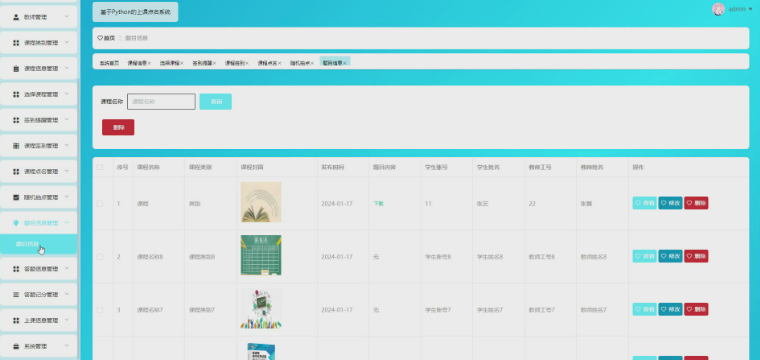Click the 上课信息管理 grid icon
This screenshot has height=360, width=760.
16,320
